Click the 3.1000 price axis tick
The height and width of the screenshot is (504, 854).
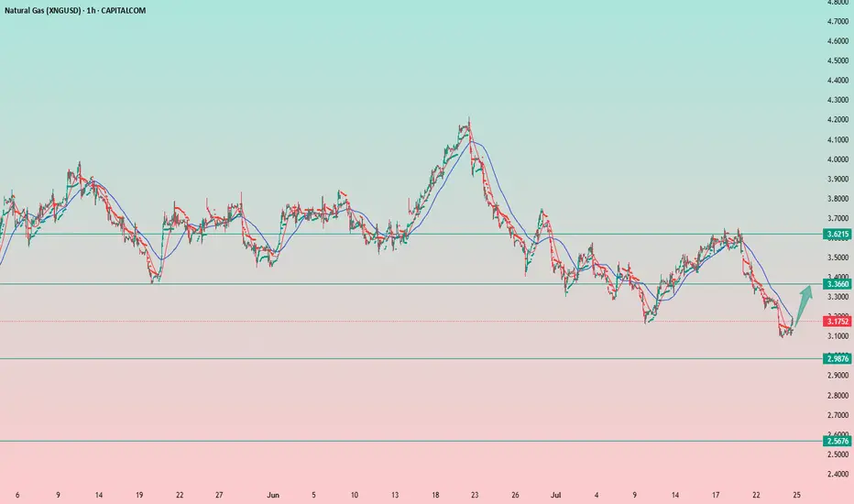point(838,336)
